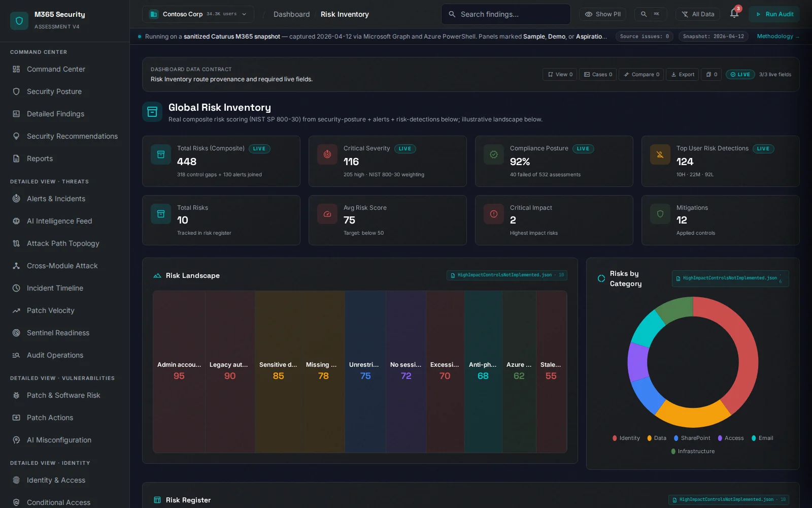Click the Global Risk Inventory header icon

tap(152, 112)
